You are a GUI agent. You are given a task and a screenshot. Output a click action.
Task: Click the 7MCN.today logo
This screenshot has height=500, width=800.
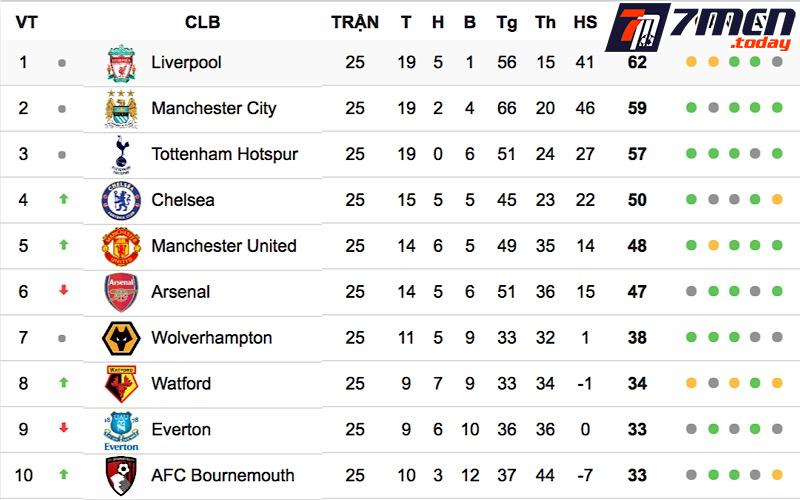(x=699, y=29)
